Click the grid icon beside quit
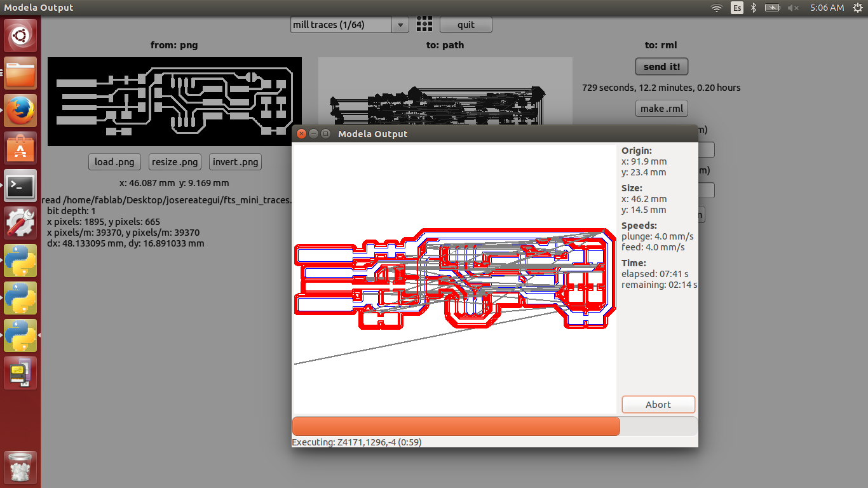This screenshot has width=868, height=488. tap(424, 25)
